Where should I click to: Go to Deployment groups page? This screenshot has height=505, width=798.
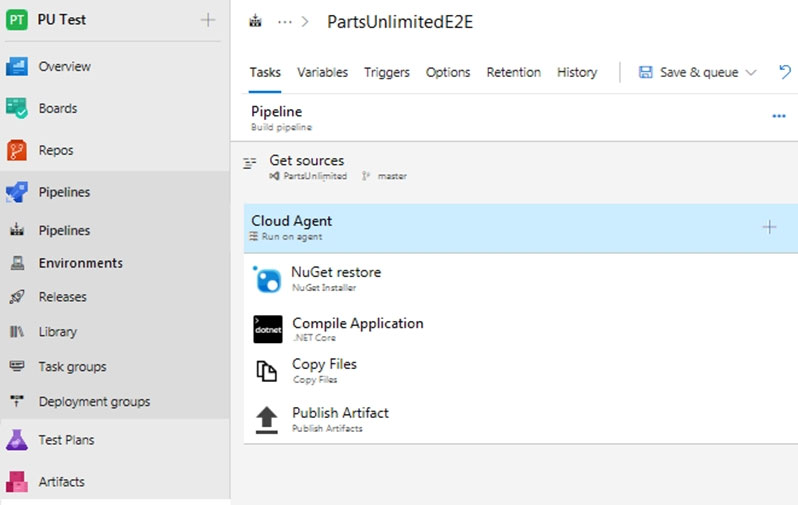pos(94,402)
